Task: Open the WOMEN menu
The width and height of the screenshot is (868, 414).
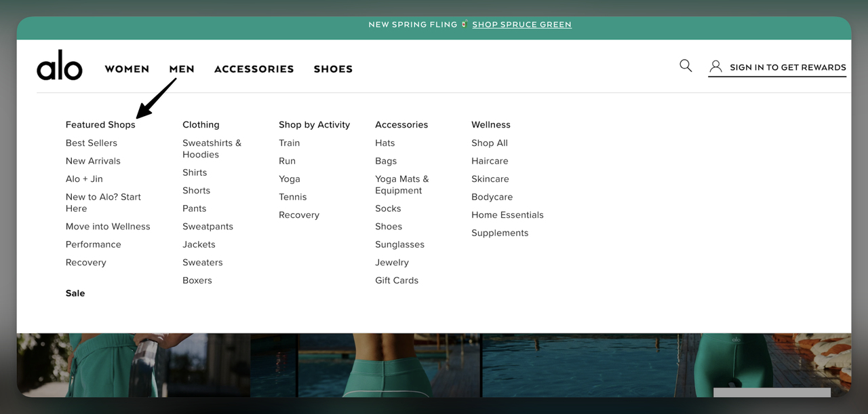Action: pos(127,69)
